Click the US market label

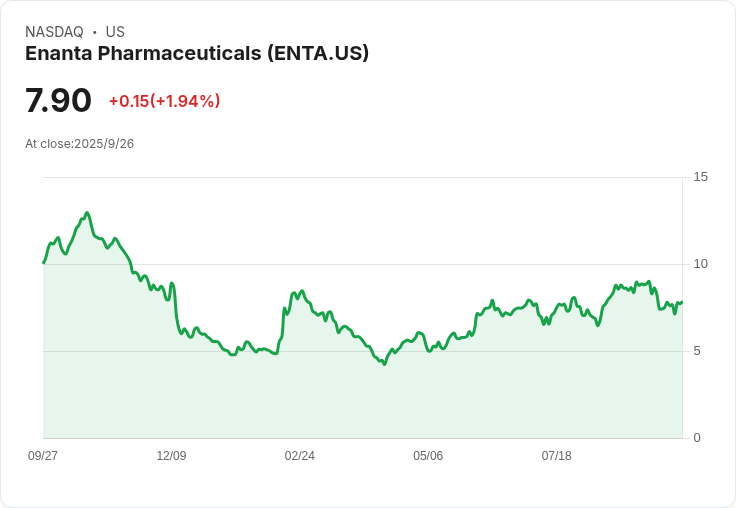point(115,32)
